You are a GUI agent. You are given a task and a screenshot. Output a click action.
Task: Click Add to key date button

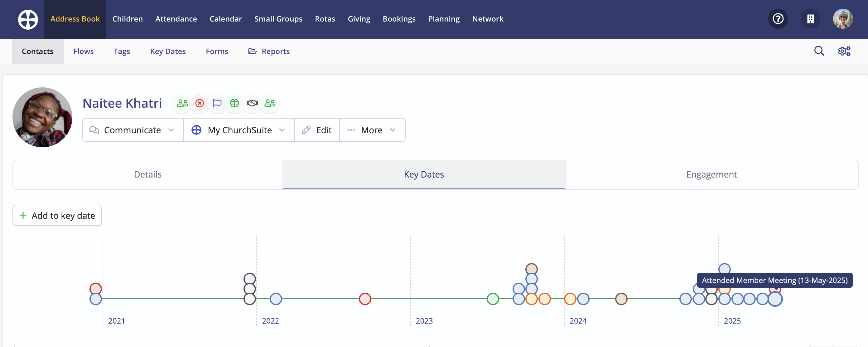pos(57,216)
